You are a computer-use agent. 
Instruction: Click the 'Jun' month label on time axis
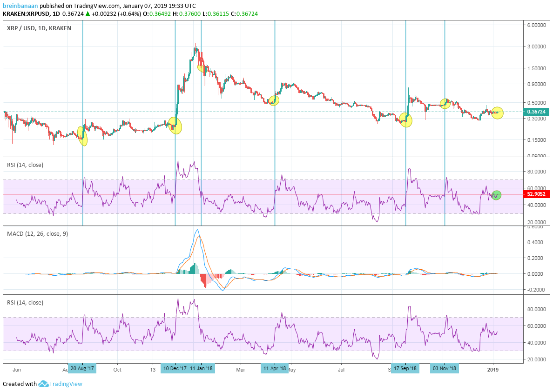[x=17, y=370]
